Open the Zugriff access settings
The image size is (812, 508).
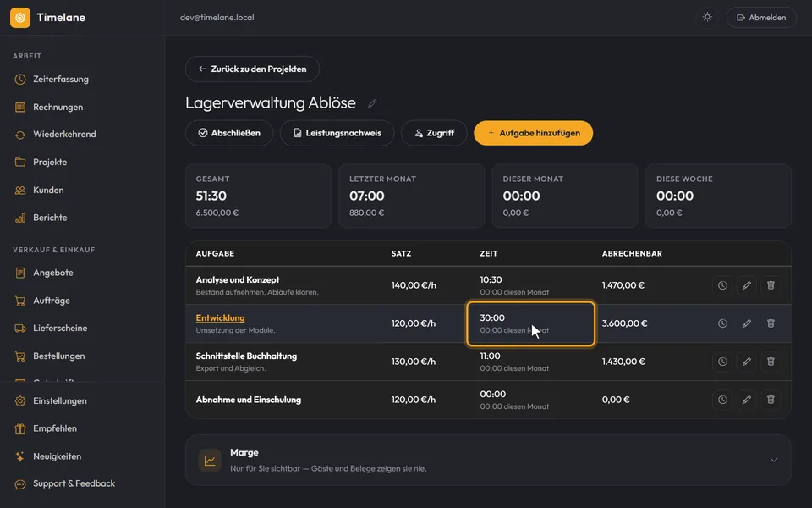point(434,133)
